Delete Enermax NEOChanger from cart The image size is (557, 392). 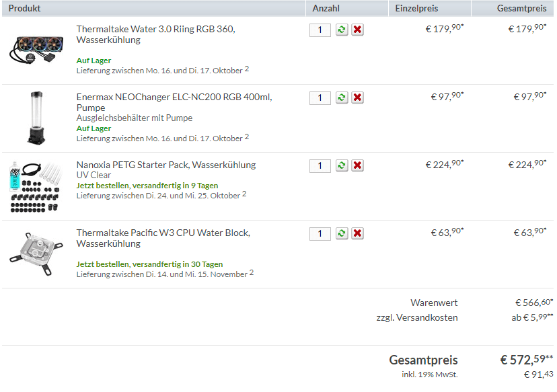(357, 97)
